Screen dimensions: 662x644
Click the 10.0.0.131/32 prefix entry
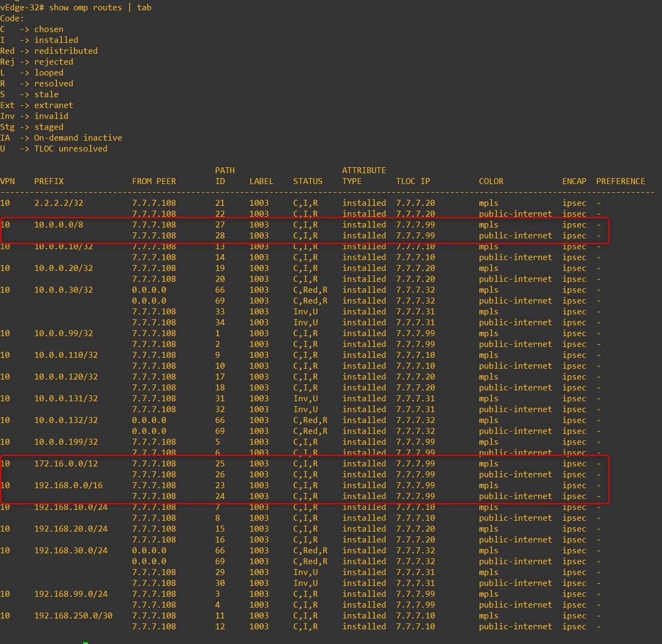pos(66,399)
